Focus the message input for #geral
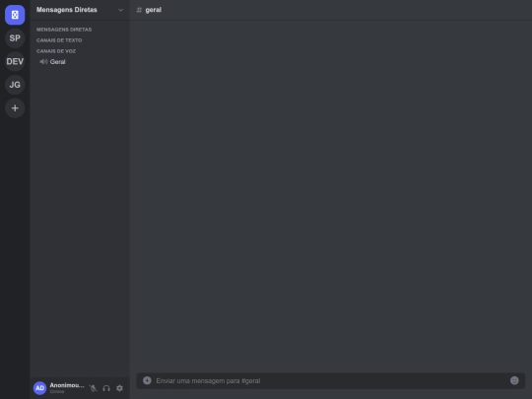 [x=331, y=380]
